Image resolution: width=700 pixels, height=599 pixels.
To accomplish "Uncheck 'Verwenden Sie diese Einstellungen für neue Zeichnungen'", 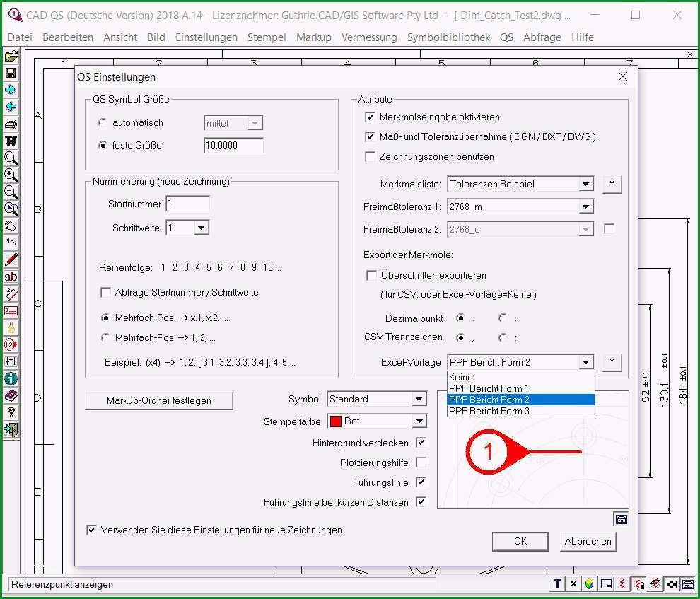I will (x=91, y=530).
